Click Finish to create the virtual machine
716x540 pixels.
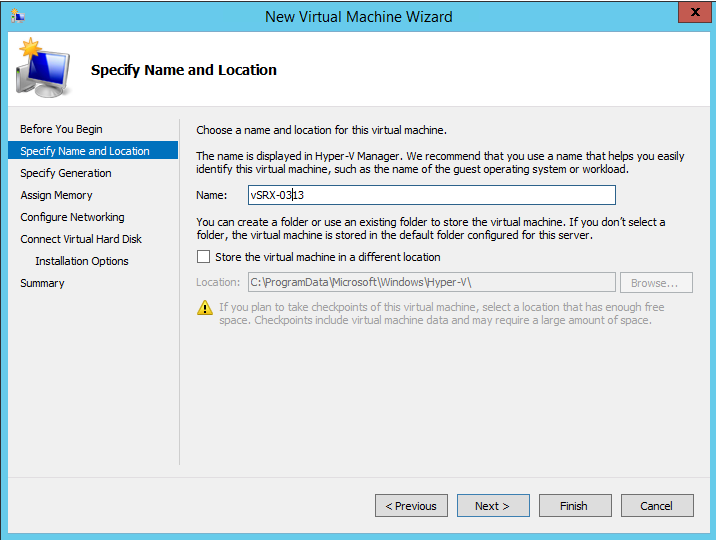(575, 506)
